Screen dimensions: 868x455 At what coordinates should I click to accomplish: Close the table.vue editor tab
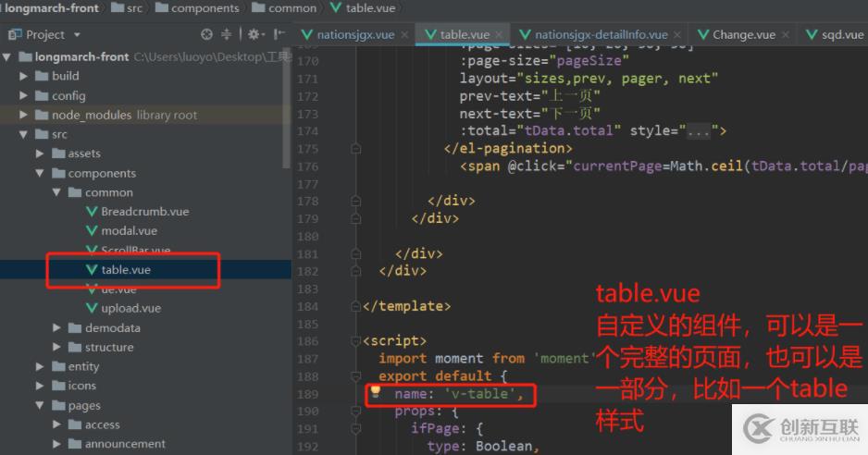coord(500,35)
